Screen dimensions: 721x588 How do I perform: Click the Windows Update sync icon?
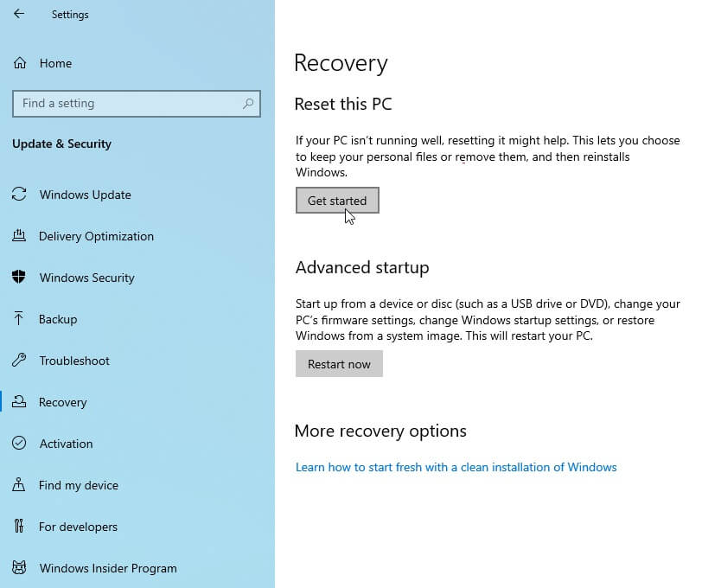pyautogui.click(x=19, y=195)
